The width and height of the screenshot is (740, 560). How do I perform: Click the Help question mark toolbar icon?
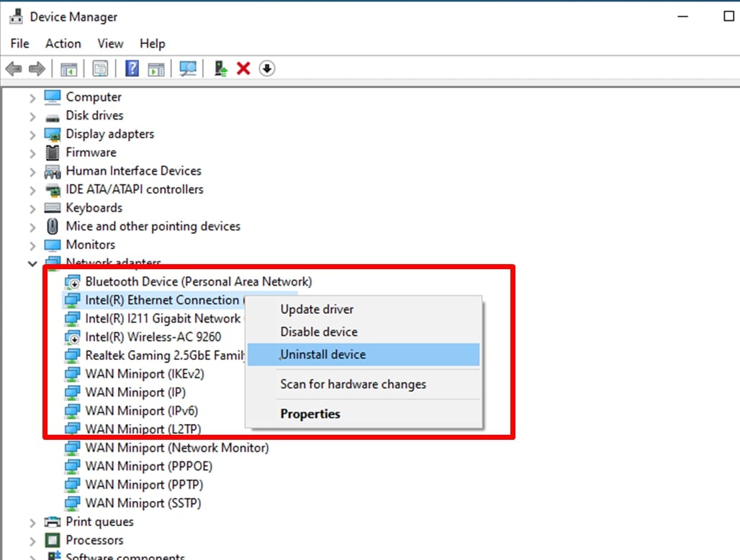(132, 68)
